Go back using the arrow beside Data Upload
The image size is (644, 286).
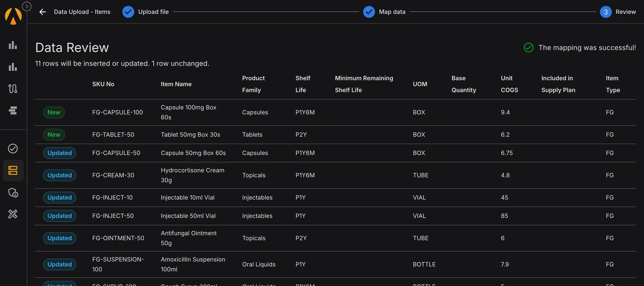43,12
